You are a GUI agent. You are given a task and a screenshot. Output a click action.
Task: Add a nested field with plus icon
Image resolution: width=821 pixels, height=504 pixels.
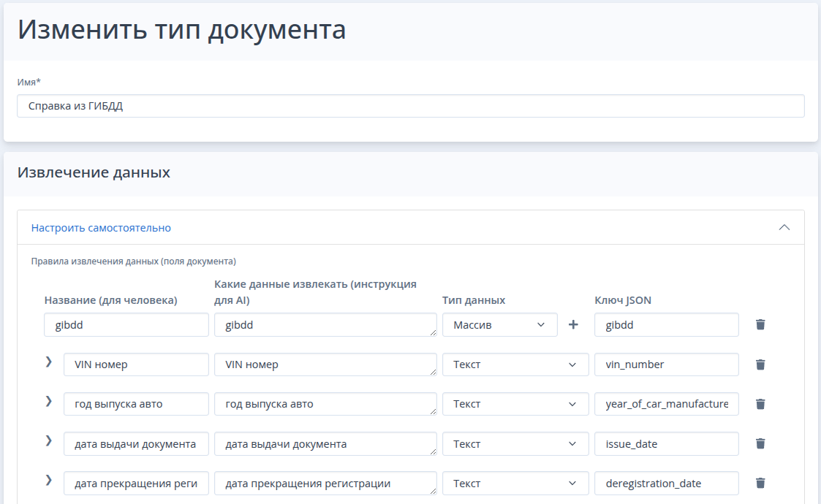pos(573,324)
